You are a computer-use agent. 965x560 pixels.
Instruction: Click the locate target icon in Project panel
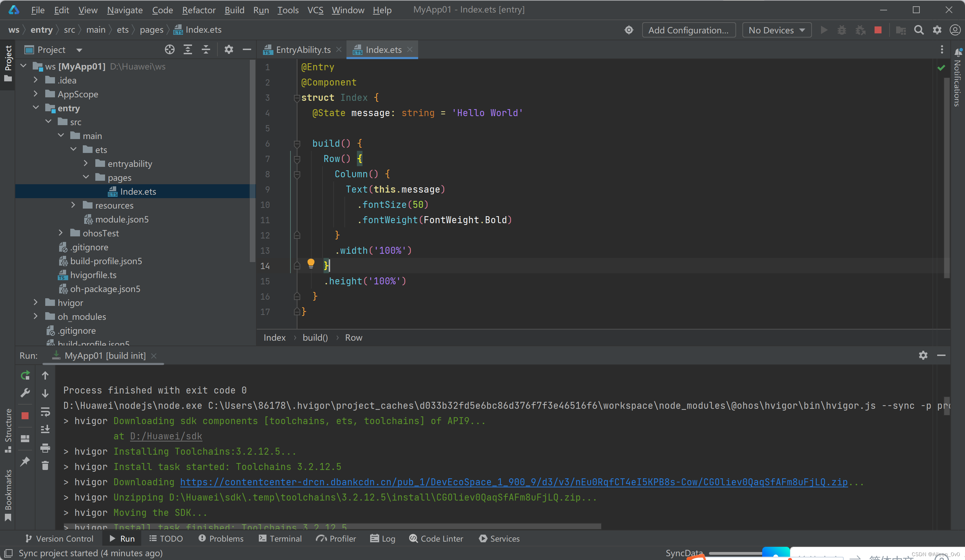pos(170,49)
